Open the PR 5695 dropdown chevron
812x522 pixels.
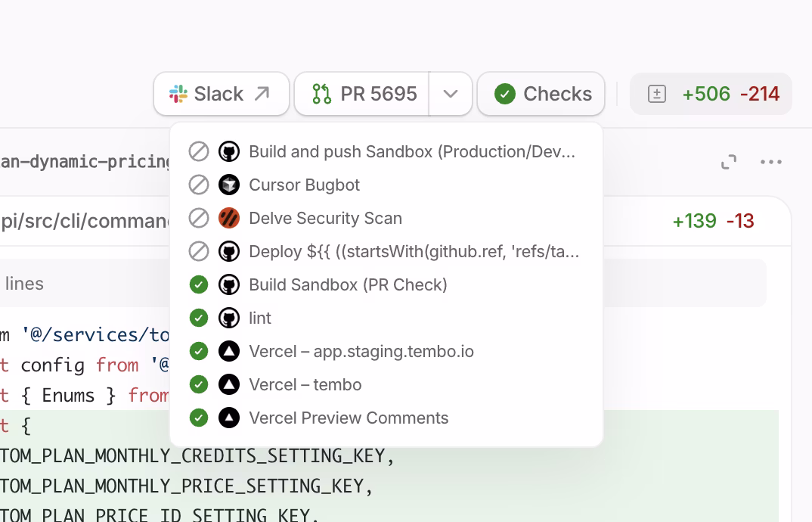click(x=451, y=94)
